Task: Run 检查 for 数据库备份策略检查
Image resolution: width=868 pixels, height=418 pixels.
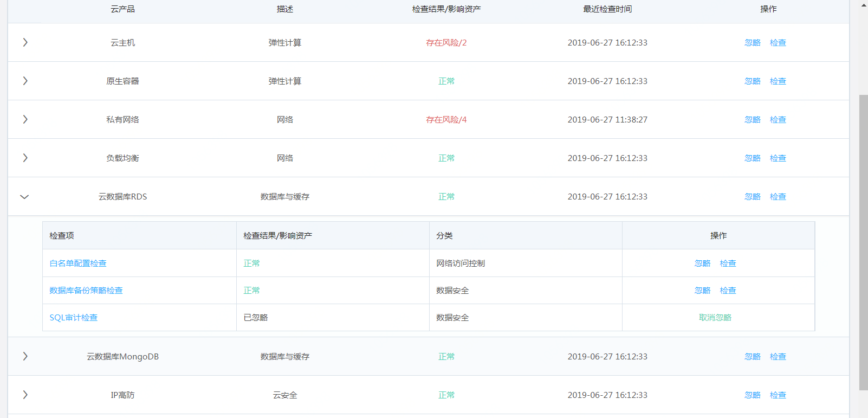Action: click(x=728, y=291)
